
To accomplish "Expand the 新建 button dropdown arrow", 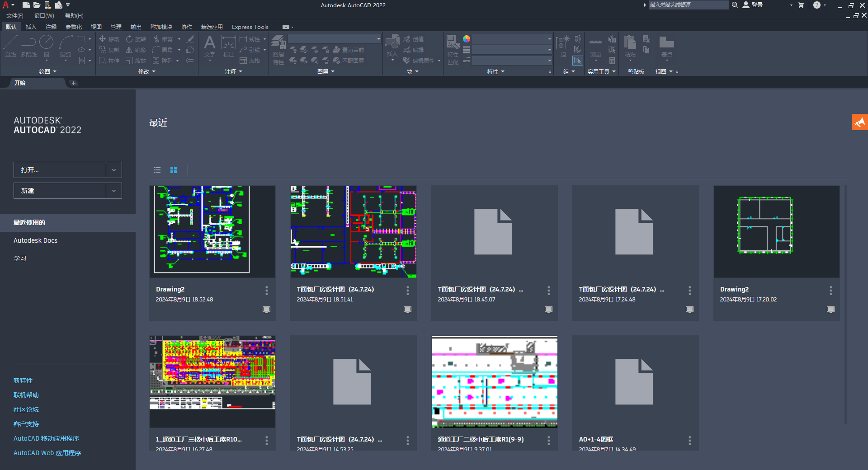I will tap(114, 191).
